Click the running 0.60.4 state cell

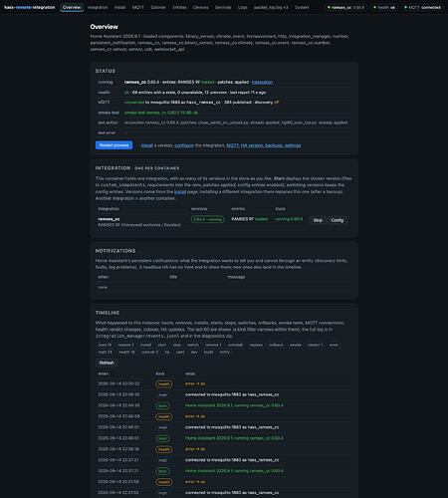(x=289, y=219)
